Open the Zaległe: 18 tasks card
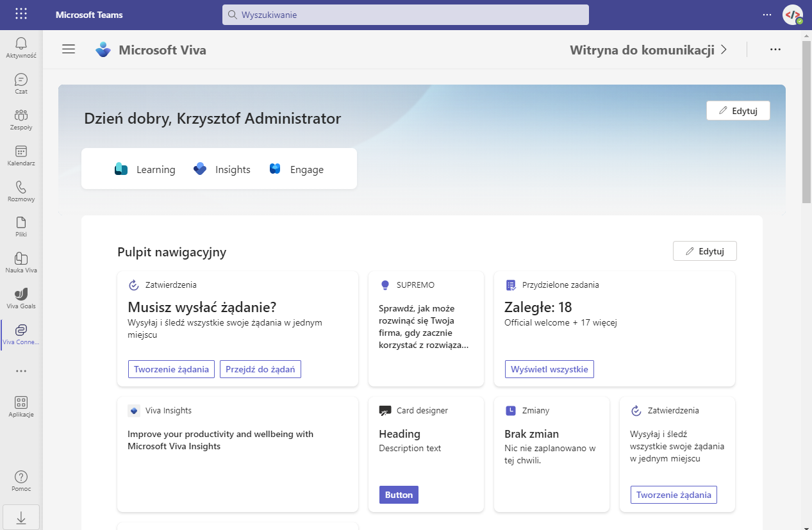 (x=615, y=329)
